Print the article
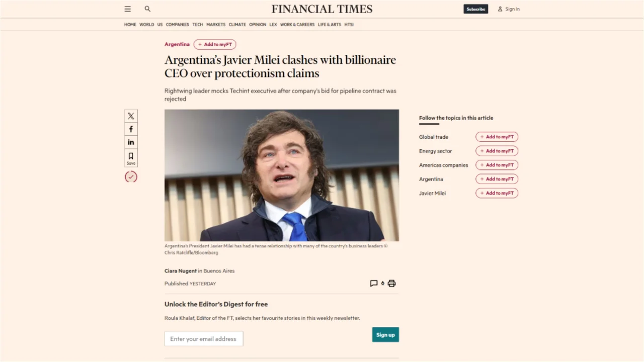This screenshot has height=362, width=644. click(391, 283)
